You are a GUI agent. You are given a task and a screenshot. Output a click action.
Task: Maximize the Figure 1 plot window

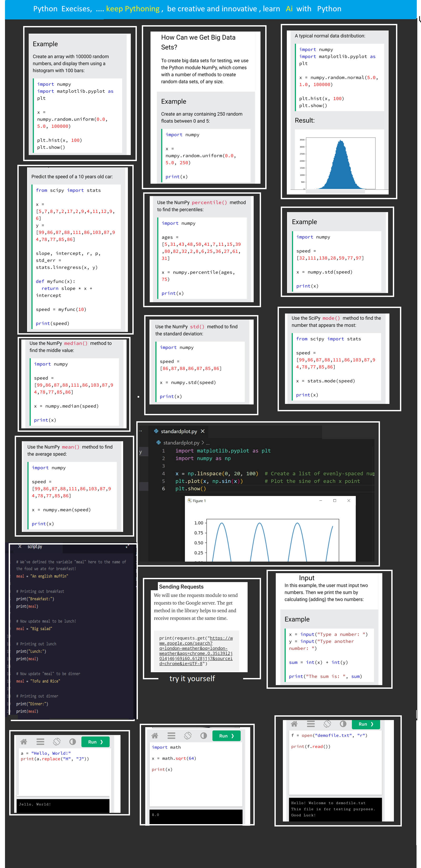click(335, 501)
